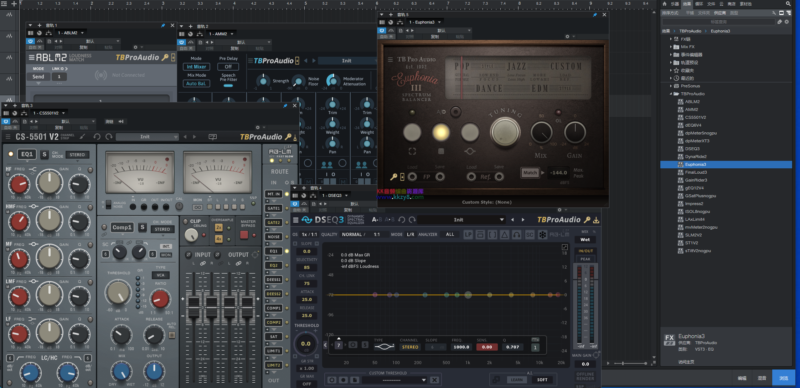Click the download icon in DSEQ3 header
The width and height of the screenshot is (800, 388).
click(x=596, y=220)
